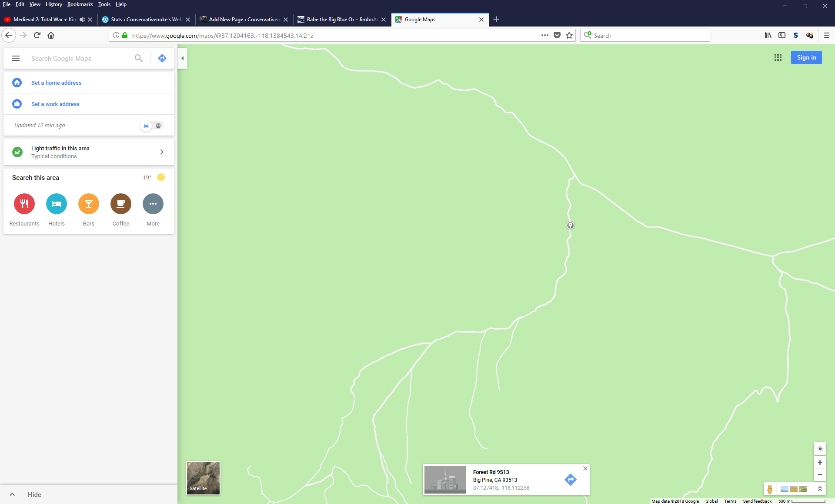Zoom in the map with plus button
This screenshot has height=504, width=835.
(820, 463)
